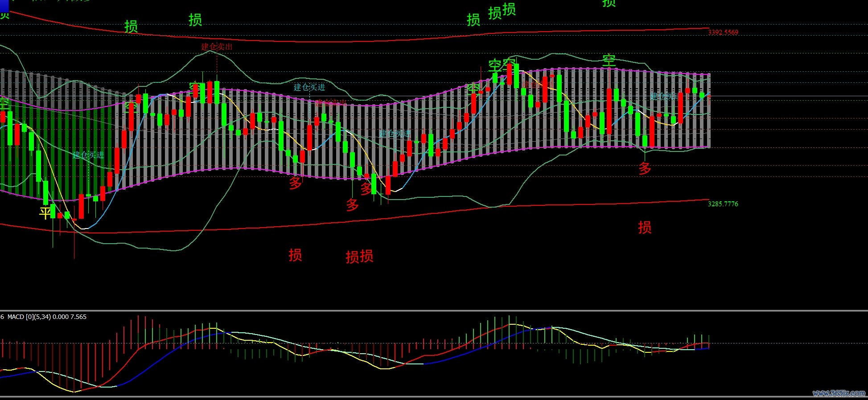Select the 3285.7776 lower band price label

pyautogui.click(x=723, y=204)
